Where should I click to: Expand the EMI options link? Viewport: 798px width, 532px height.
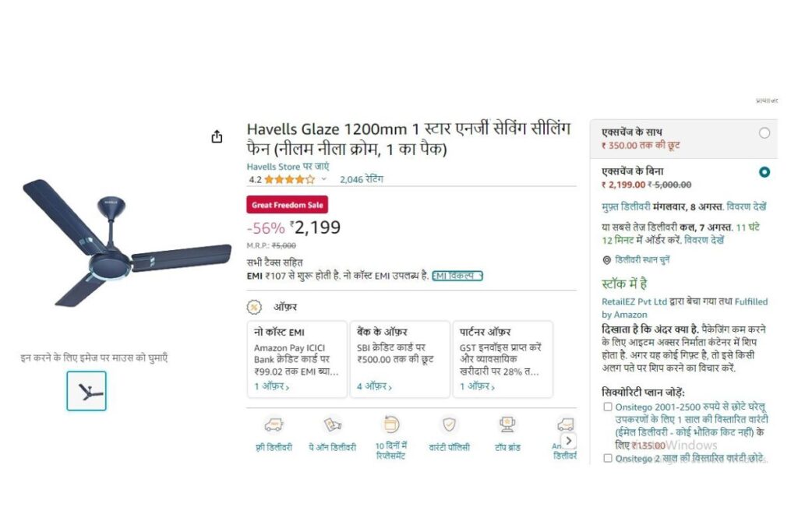(457, 276)
